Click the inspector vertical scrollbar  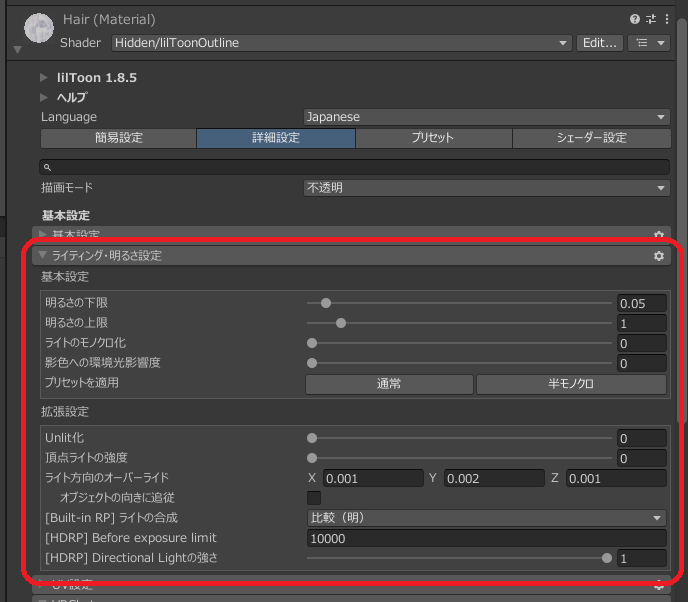(681, 219)
